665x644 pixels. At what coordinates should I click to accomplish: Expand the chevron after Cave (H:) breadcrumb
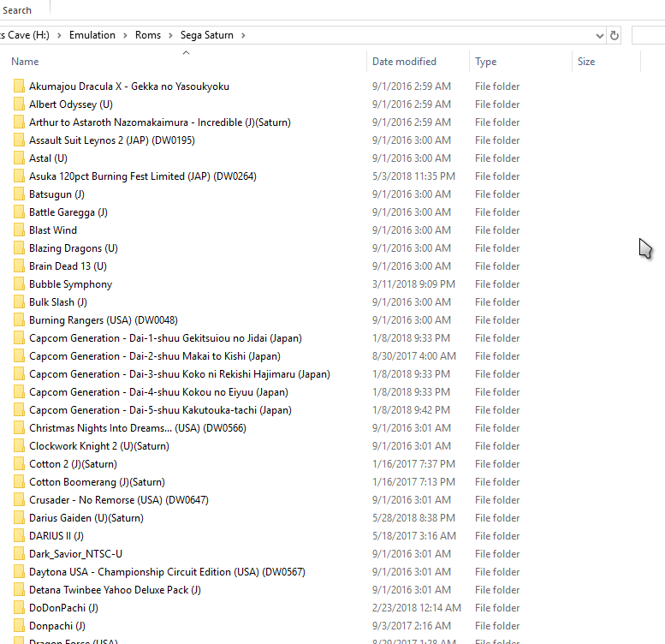click(x=59, y=35)
